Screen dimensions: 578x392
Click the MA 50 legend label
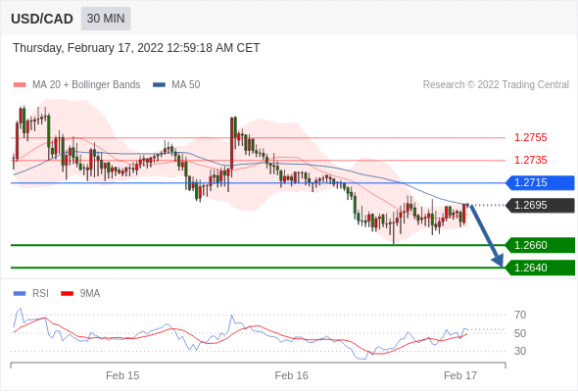point(186,85)
